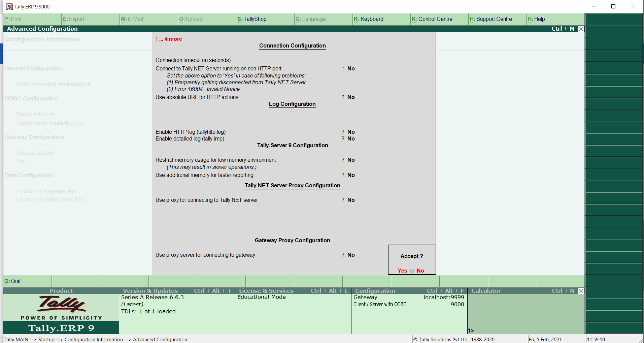Click the Product panel header
The image size is (644, 343).
click(x=61, y=291)
